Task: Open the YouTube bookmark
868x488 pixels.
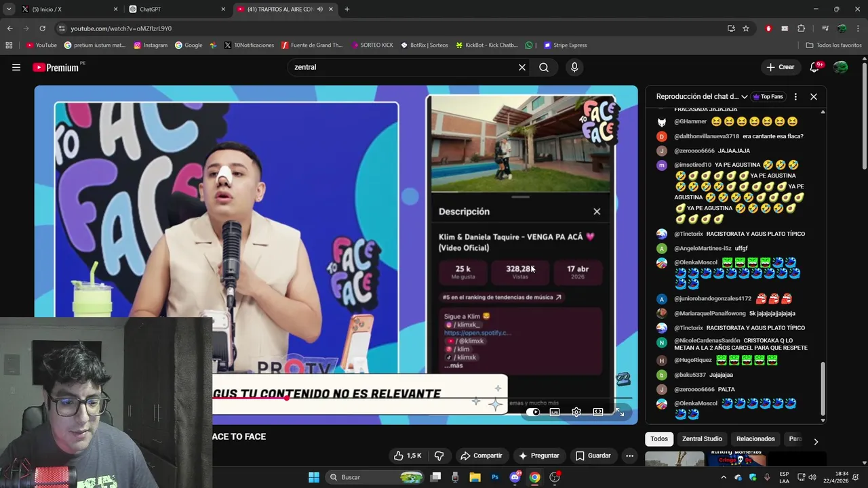Action: coord(41,45)
